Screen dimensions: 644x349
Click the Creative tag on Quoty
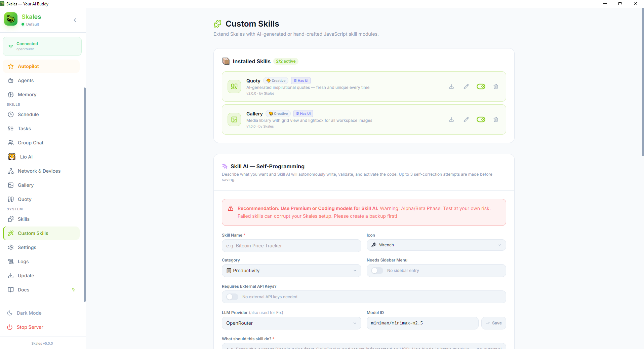point(276,81)
